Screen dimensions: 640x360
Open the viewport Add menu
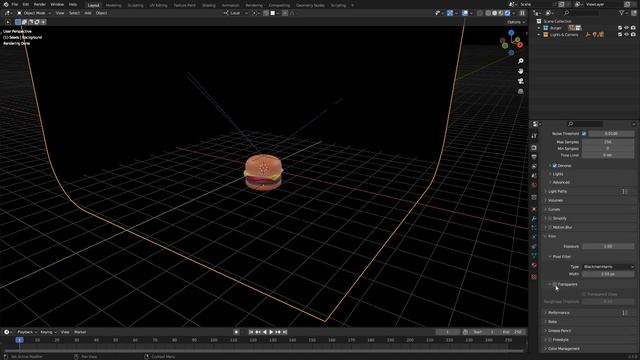click(x=88, y=13)
